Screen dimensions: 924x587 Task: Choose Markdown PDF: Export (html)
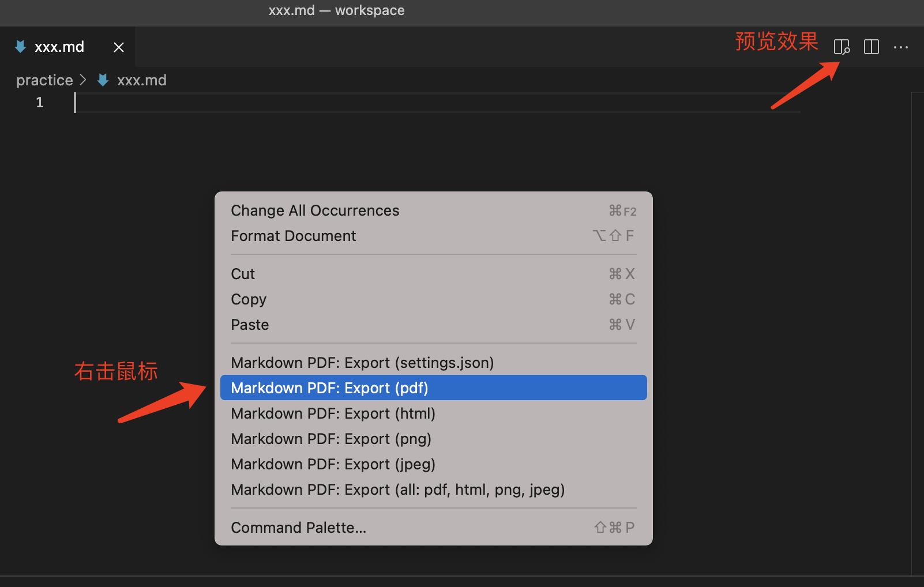(333, 413)
